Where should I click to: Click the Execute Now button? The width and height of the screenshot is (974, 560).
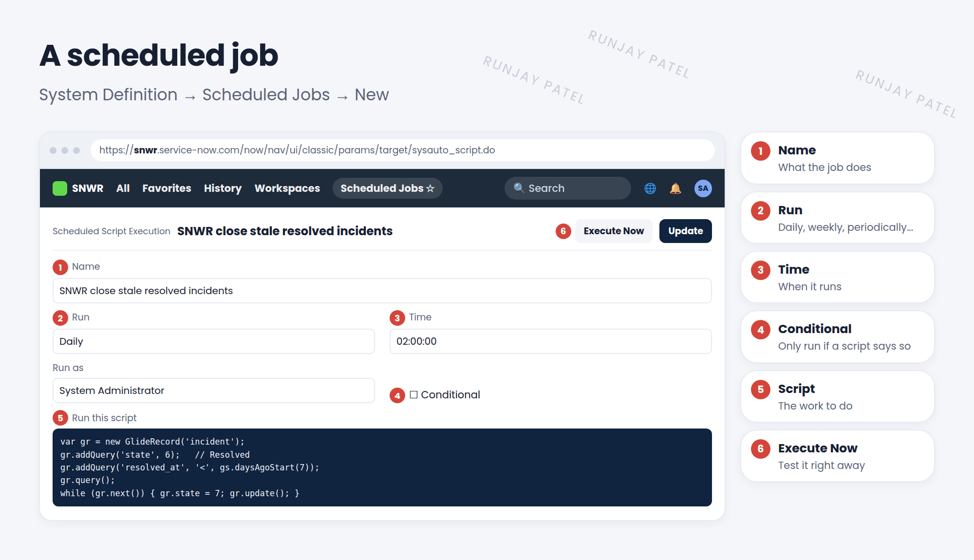[x=614, y=231]
